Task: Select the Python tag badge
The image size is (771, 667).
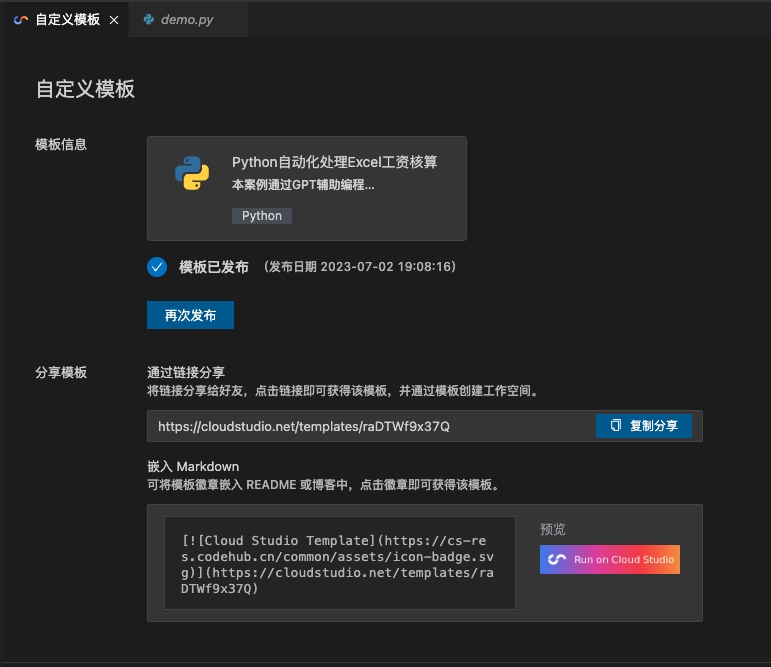Action: click(262, 216)
